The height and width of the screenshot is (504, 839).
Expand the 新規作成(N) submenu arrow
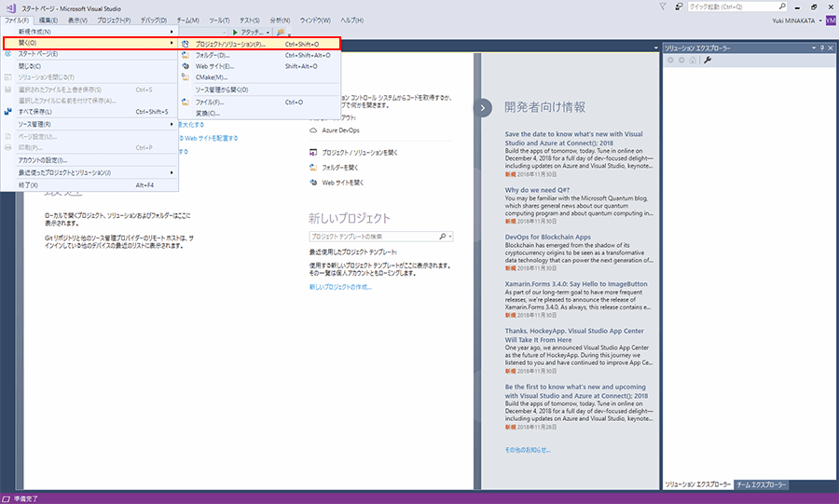[172, 32]
